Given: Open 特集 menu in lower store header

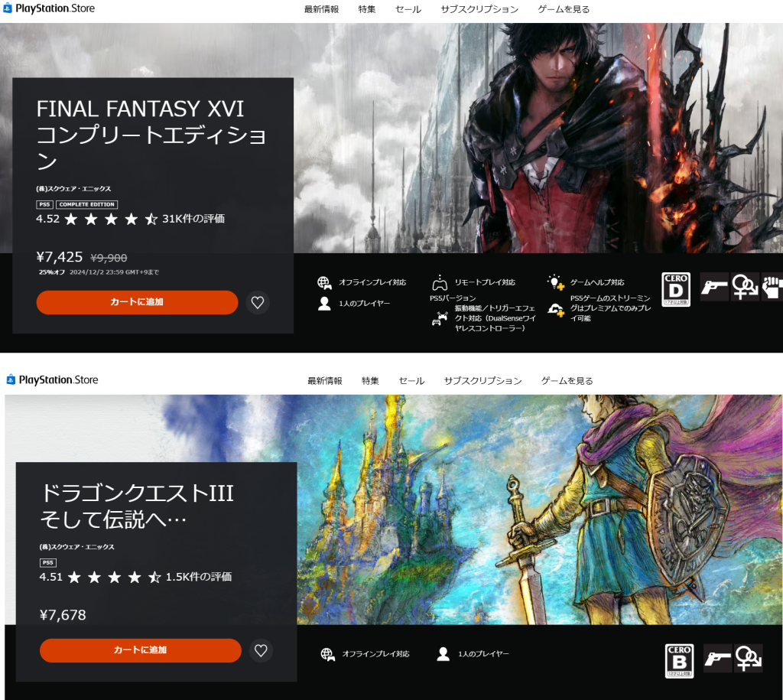Looking at the screenshot, I should pyautogui.click(x=371, y=381).
